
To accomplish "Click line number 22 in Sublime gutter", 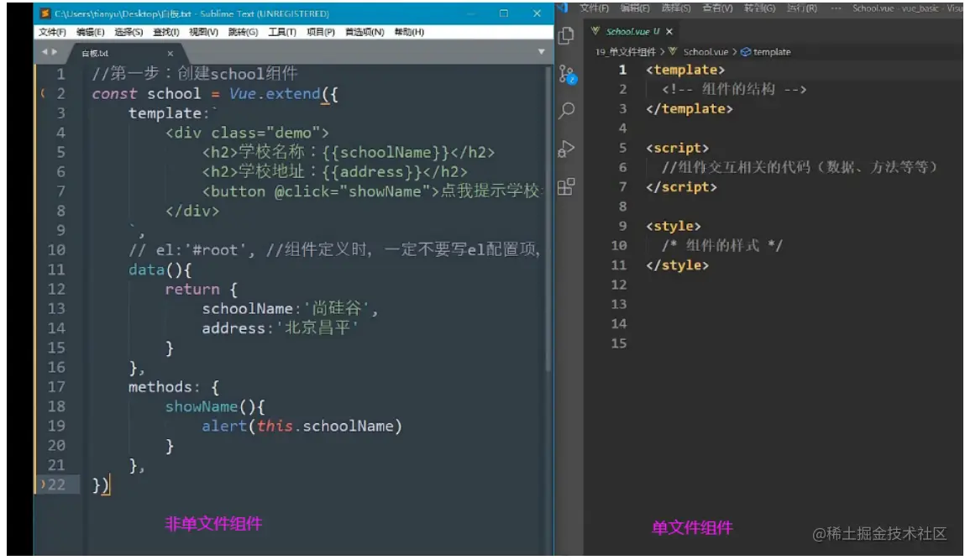I will click(56, 485).
